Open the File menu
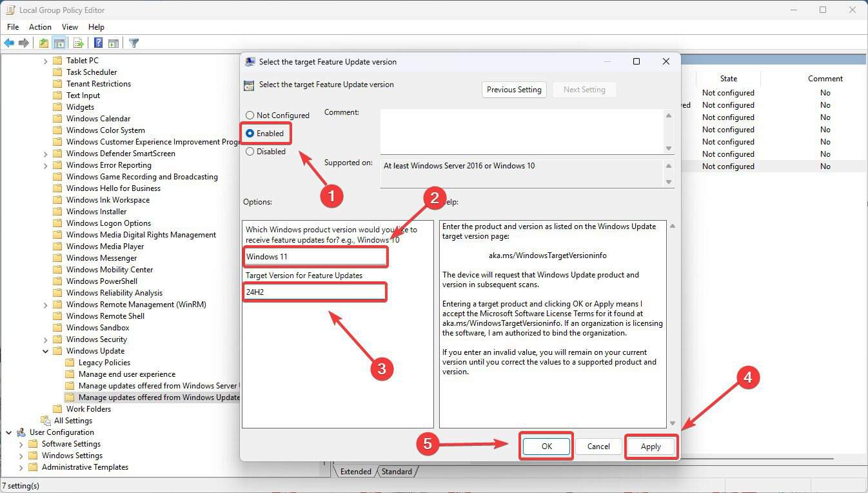The height and width of the screenshot is (493, 868). click(x=13, y=27)
